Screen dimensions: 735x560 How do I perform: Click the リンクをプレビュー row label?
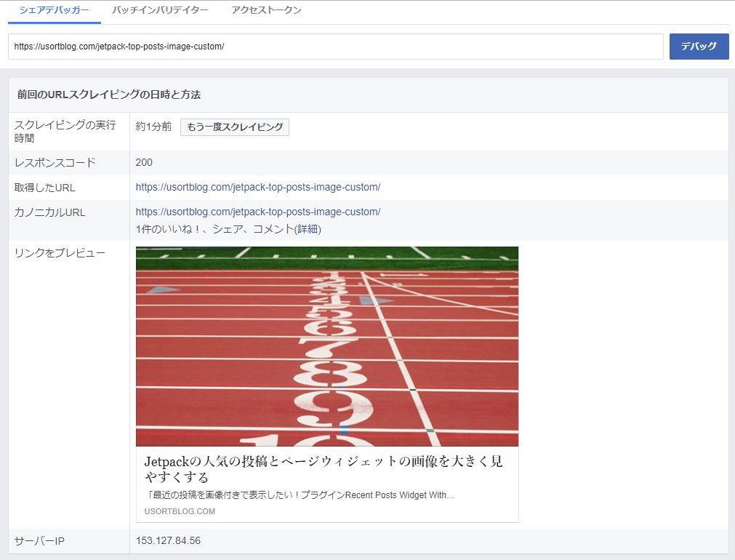point(60,253)
